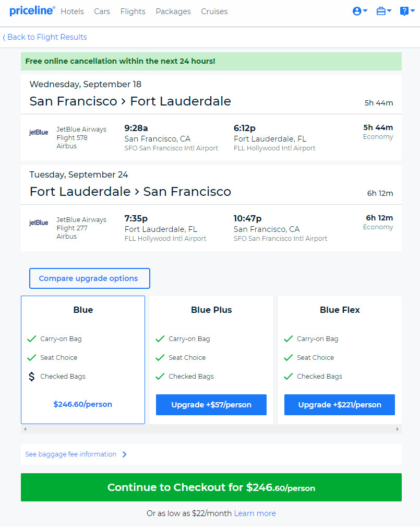The width and height of the screenshot is (420, 527).
Task: Click the dropdown arrow beside the account icon
Action: (x=365, y=11)
